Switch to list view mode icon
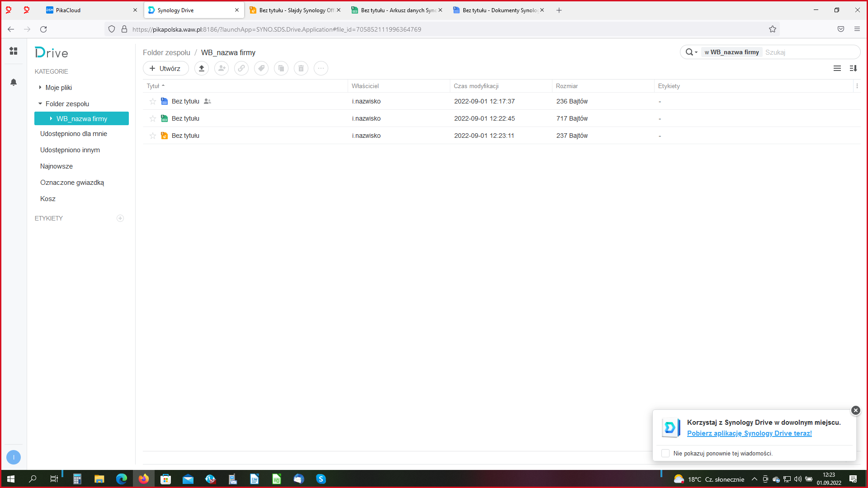Viewport: 868px width, 488px height. [x=837, y=68]
